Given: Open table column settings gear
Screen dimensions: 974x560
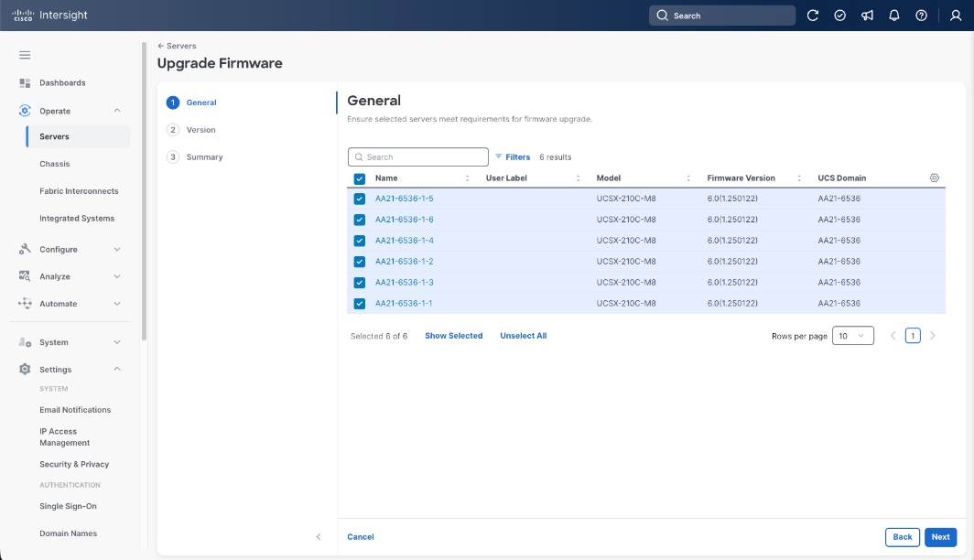Looking at the screenshot, I should point(935,178).
